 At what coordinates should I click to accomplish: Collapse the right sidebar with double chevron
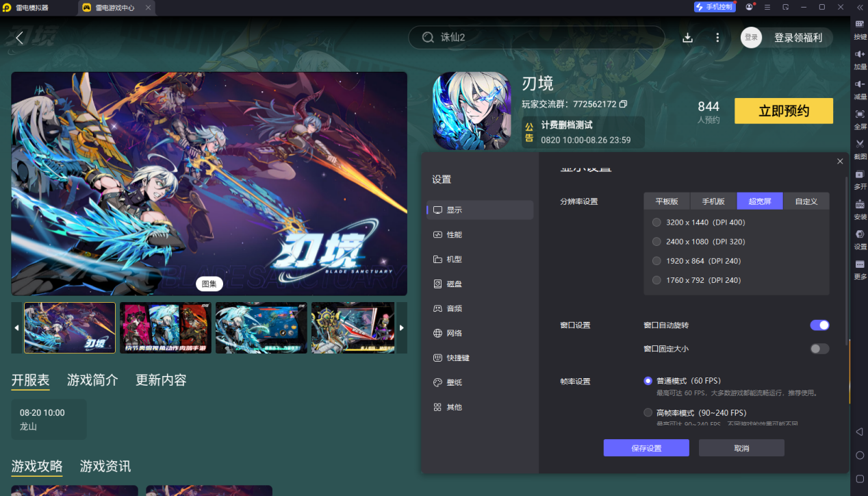(x=860, y=7)
